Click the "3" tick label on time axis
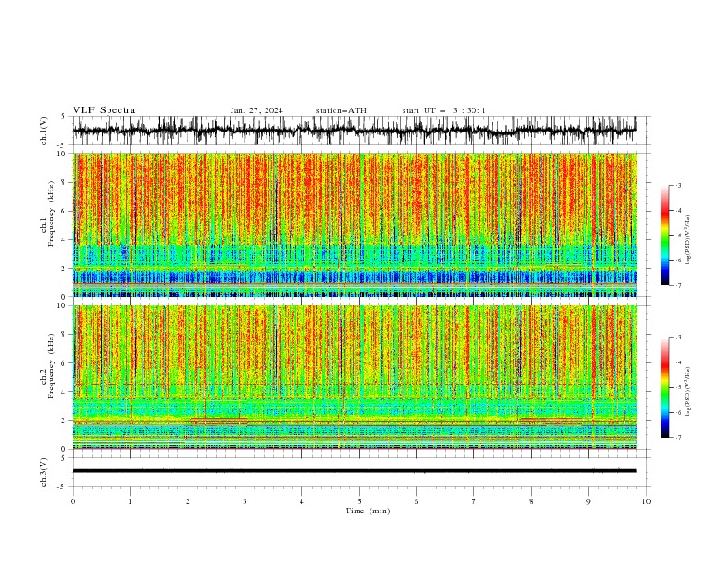The image size is (728, 563). (245, 501)
